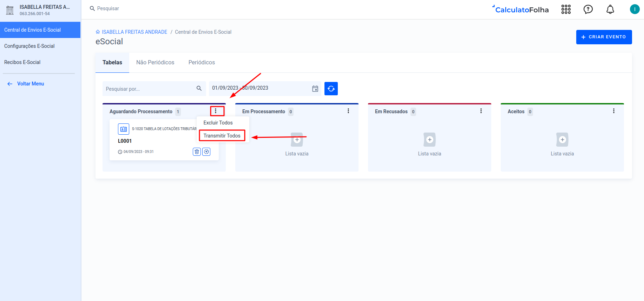
Task: Open Configurações E-Social in sidebar
Action: coord(40,46)
